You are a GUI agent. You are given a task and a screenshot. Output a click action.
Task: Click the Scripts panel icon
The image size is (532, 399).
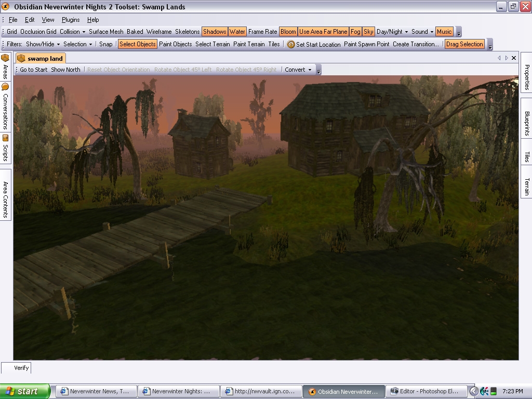5,138
